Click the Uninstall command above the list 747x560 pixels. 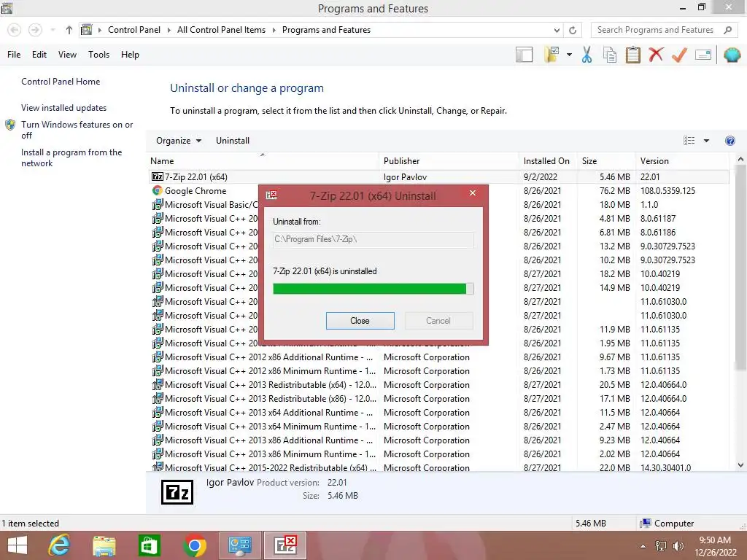click(x=233, y=141)
